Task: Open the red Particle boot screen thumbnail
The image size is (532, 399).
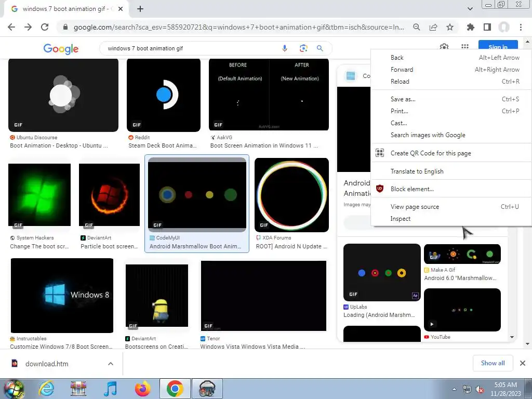Action: (x=109, y=195)
